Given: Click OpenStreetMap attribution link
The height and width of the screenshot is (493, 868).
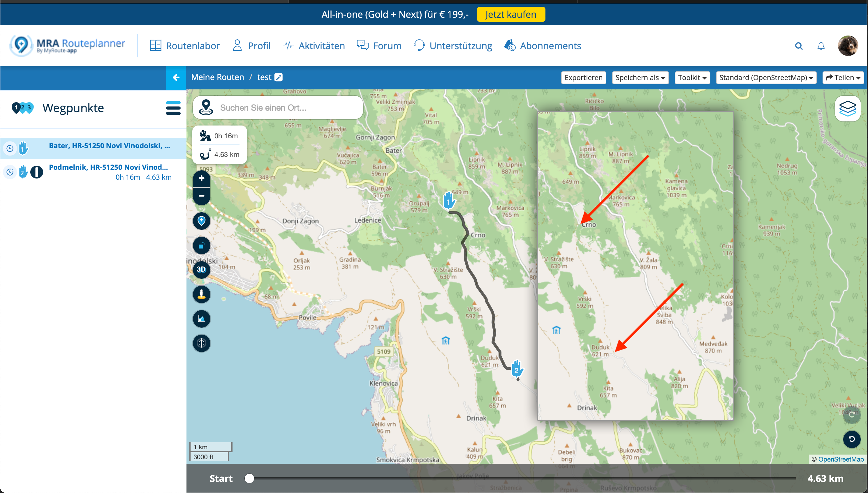Looking at the screenshot, I should pyautogui.click(x=841, y=459).
